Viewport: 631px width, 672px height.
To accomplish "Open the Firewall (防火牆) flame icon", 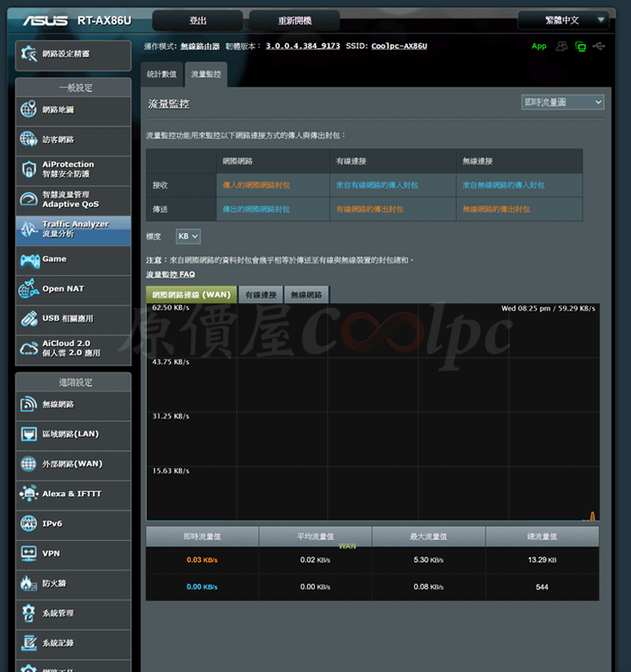I will coord(28,584).
